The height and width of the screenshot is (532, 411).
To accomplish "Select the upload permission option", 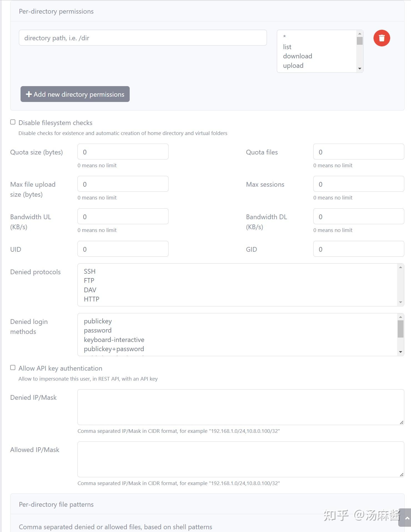I will click(293, 66).
